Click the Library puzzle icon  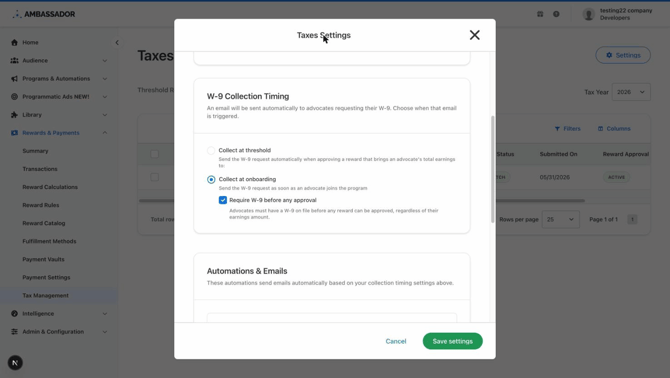[x=15, y=115]
